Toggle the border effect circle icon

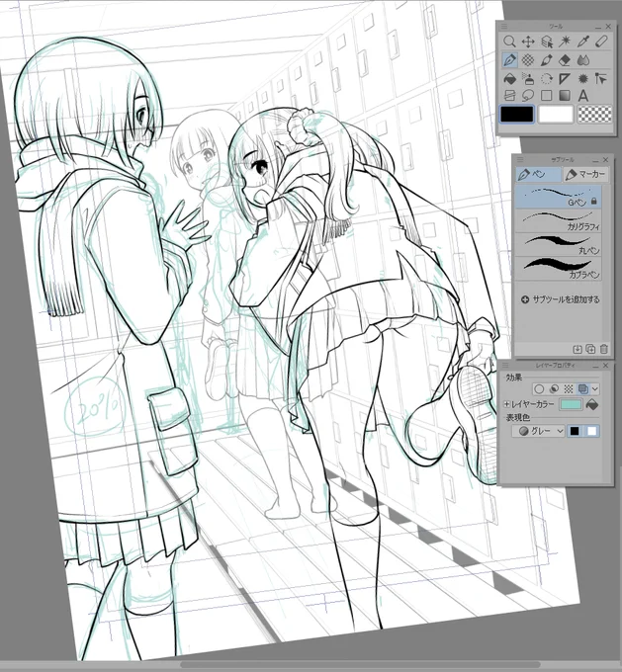pyautogui.click(x=539, y=388)
